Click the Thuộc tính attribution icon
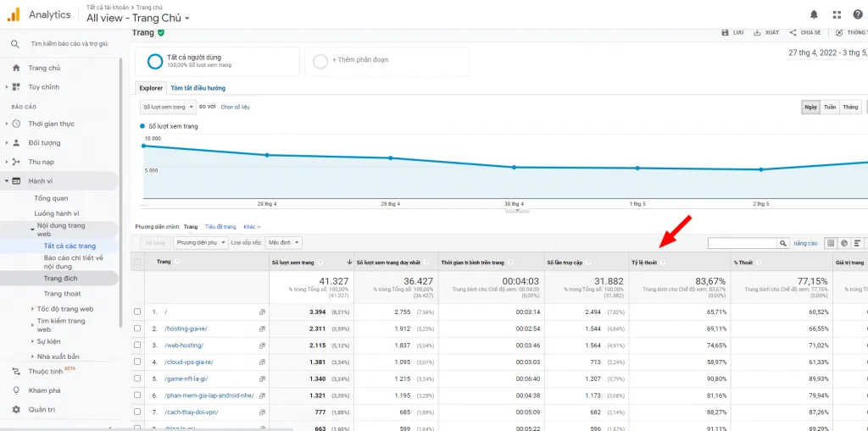The image size is (868, 431). [16, 371]
